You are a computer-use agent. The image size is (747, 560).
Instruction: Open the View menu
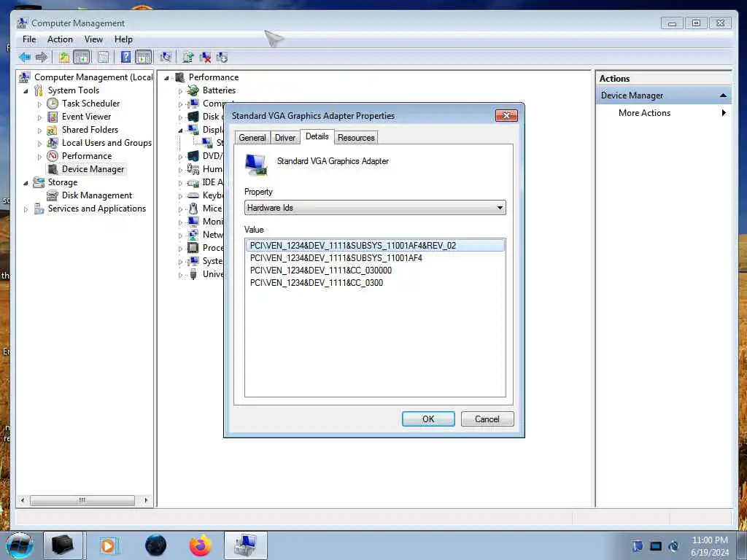[x=93, y=39]
